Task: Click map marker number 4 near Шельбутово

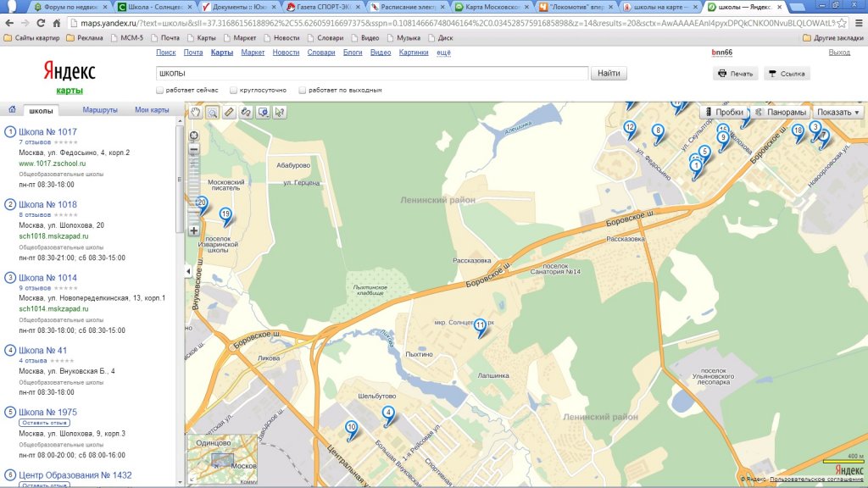Action: (x=388, y=414)
